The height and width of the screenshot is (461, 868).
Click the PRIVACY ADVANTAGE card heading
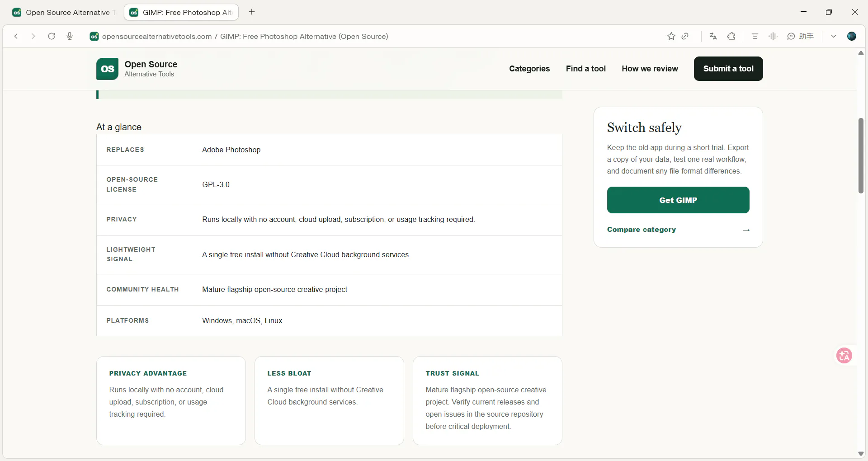click(148, 373)
